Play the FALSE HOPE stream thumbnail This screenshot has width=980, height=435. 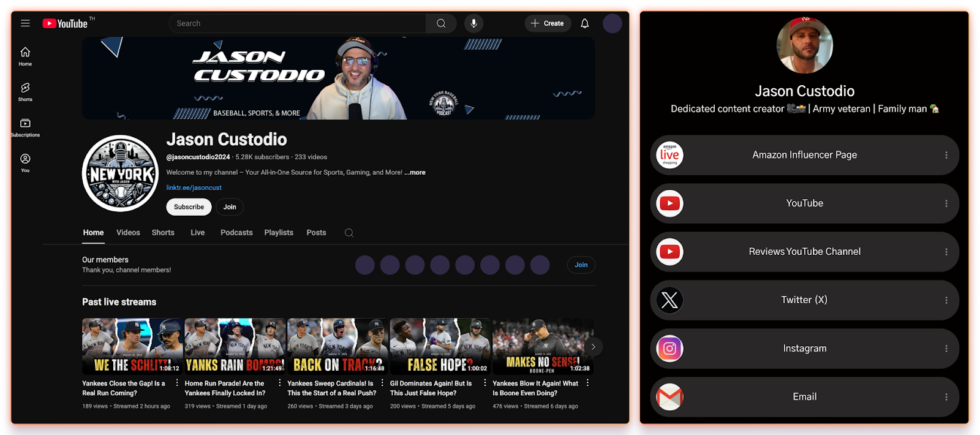(x=440, y=346)
